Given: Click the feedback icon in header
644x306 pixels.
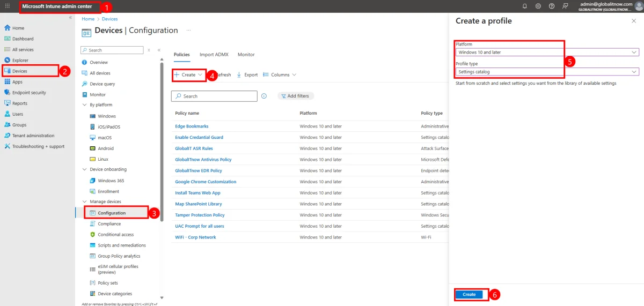Looking at the screenshot, I should point(565,6).
